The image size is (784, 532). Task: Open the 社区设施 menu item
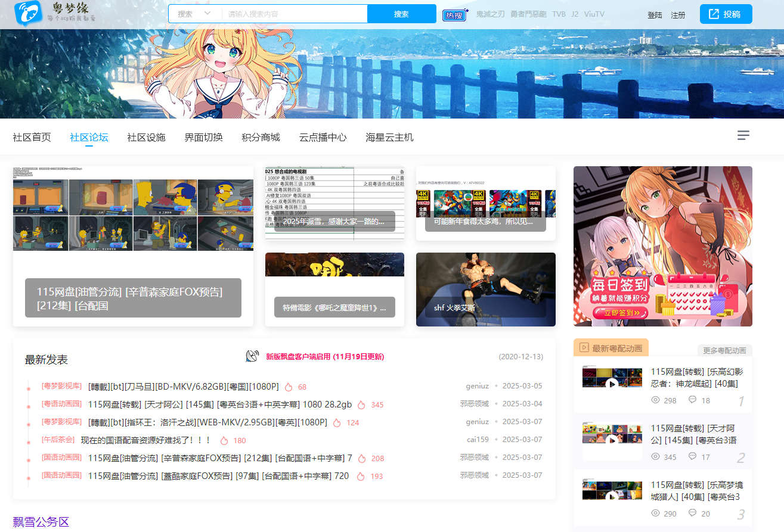pos(146,137)
